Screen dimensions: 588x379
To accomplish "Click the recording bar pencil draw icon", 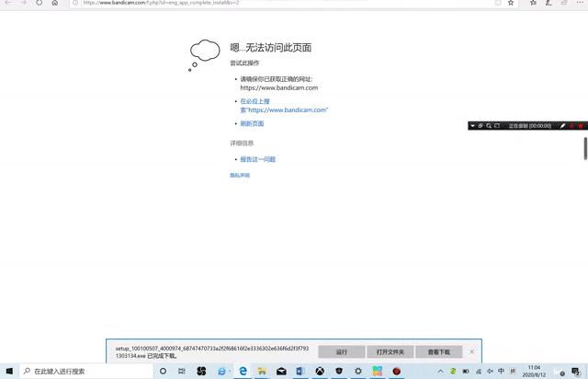I will point(562,126).
